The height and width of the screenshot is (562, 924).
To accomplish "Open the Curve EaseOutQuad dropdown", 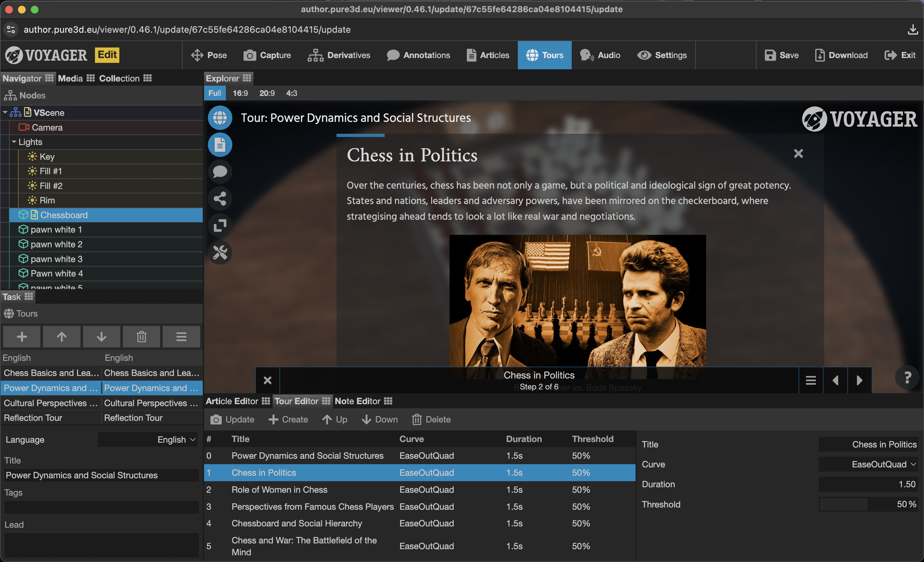I will (868, 464).
